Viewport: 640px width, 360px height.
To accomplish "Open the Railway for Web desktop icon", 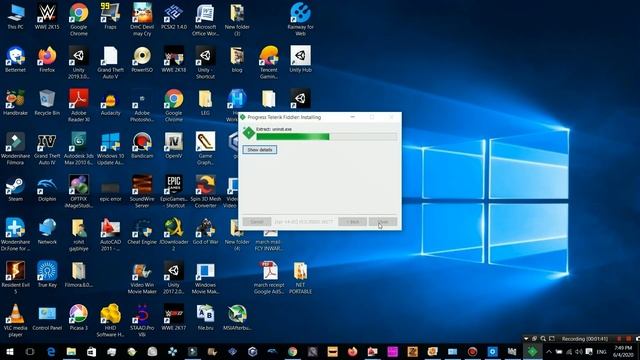I will [x=300, y=20].
